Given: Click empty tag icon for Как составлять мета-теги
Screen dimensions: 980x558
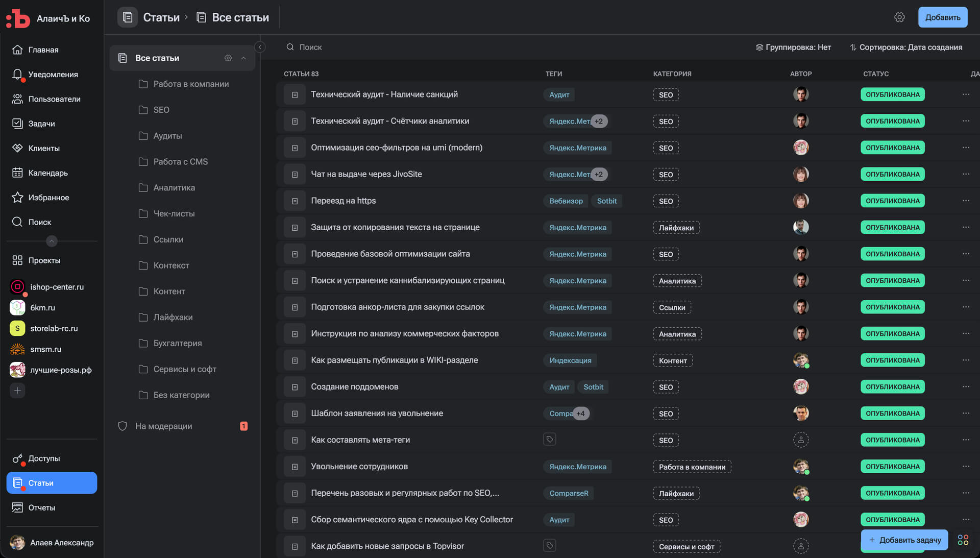Looking at the screenshot, I should click(550, 440).
